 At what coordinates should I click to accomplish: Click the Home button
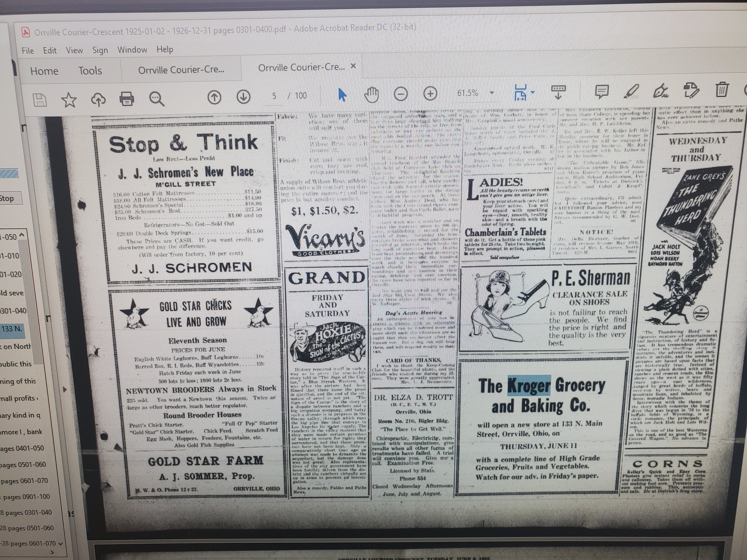coord(44,71)
